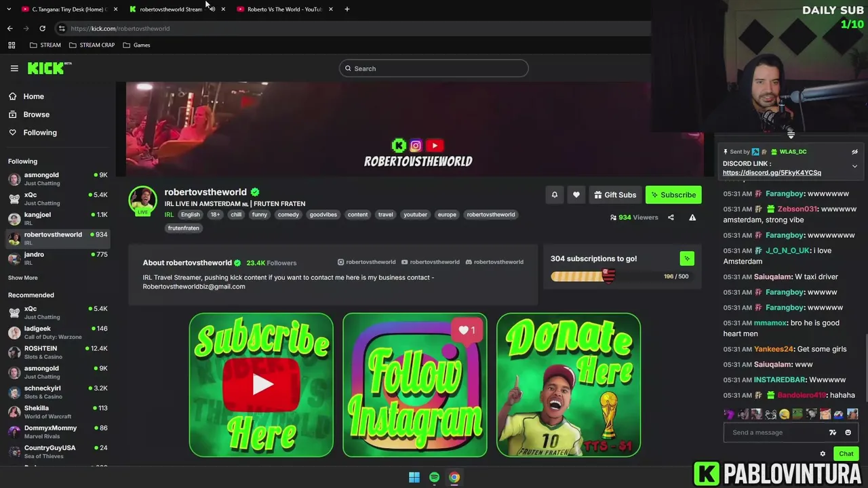Open the 7TV emote menu
The width and height of the screenshot is (868, 488).
833,432
